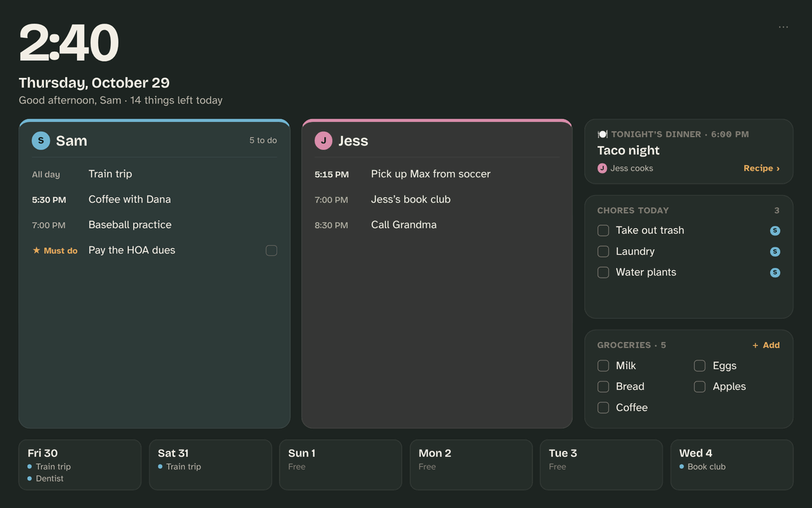Open the taco night Recipe link

click(761, 168)
